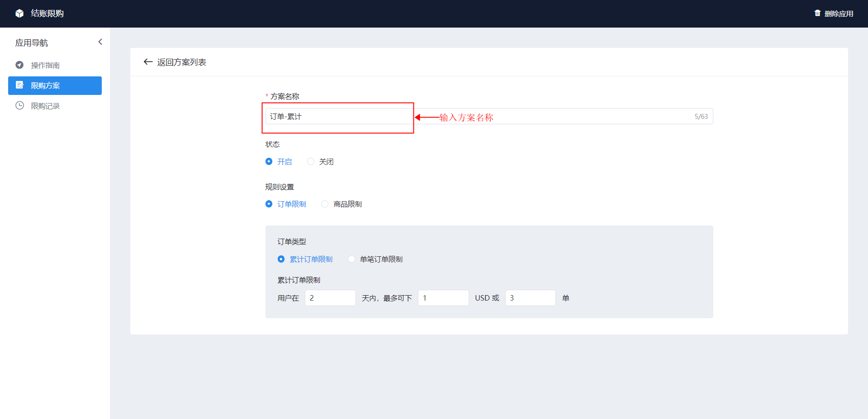Click the USD amount input showing 1
The width and height of the screenshot is (868, 419).
[x=443, y=298]
